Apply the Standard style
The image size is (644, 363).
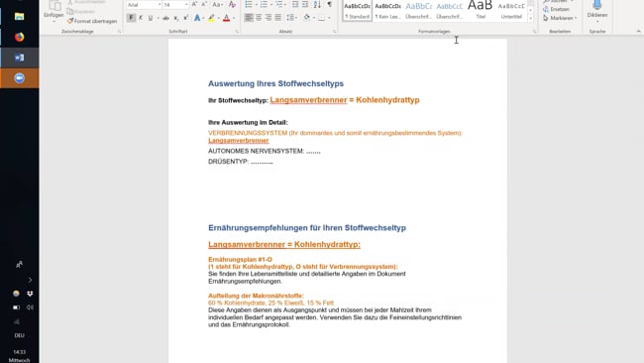(x=357, y=11)
